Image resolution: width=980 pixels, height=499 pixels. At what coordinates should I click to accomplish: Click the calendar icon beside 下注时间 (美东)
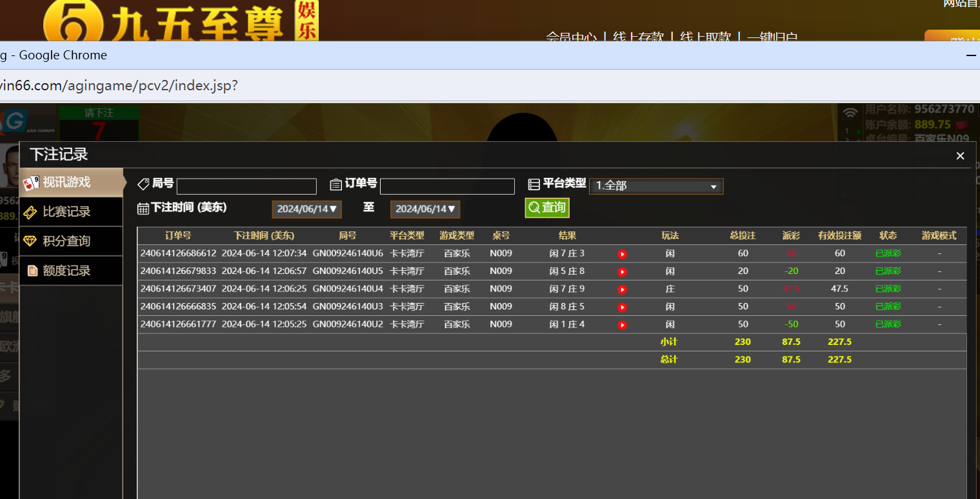(143, 208)
